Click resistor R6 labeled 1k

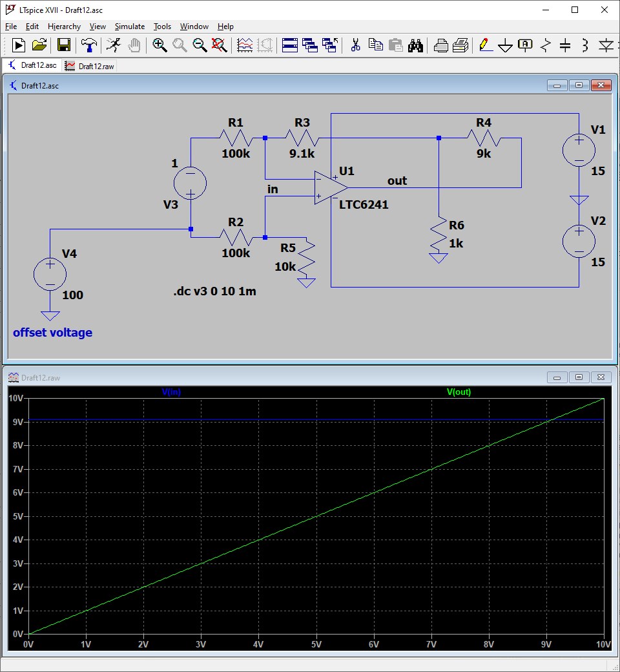pyautogui.click(x=439, y=235)
